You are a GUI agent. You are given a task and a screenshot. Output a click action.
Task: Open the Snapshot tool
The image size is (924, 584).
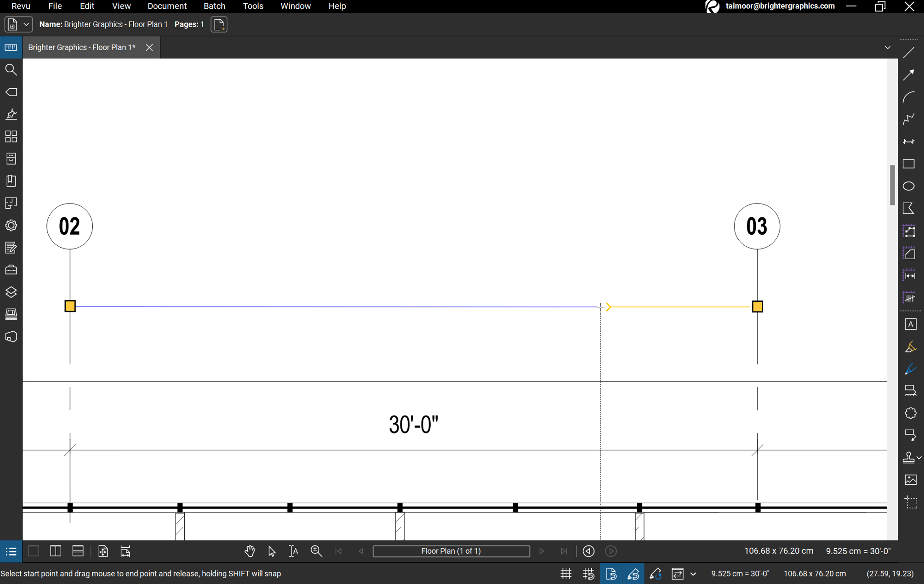[x=912, y=502]
